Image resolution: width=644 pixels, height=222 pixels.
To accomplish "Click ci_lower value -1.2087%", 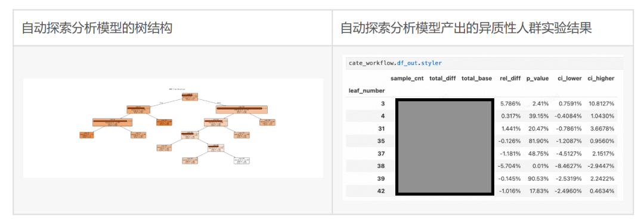I will tap(568, 141).
